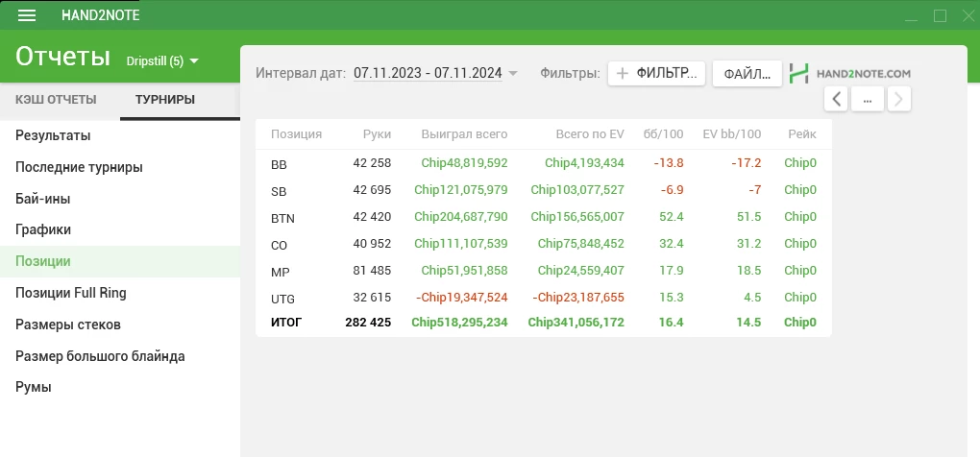Open Последние турниры in sidebar
This screenshot has height=457, width=980.
click(79, 167)
